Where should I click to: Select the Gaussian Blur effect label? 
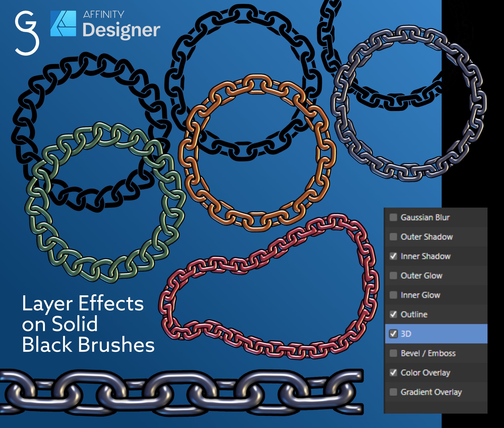click(425, 217)
